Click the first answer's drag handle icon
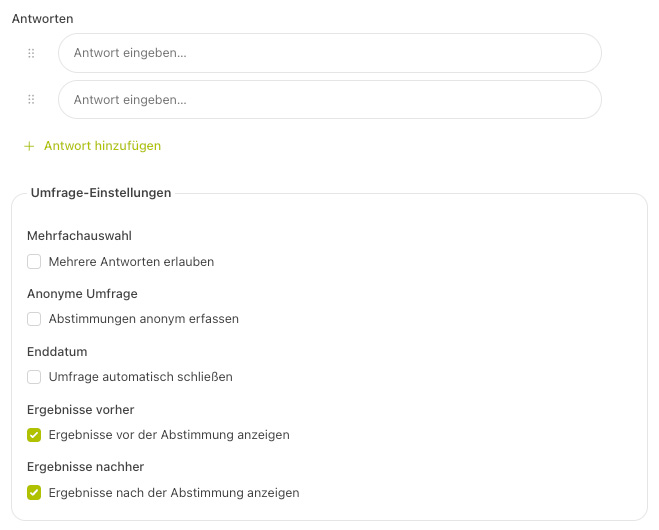Viewport: 659px width, 530px height. point(31,53)
